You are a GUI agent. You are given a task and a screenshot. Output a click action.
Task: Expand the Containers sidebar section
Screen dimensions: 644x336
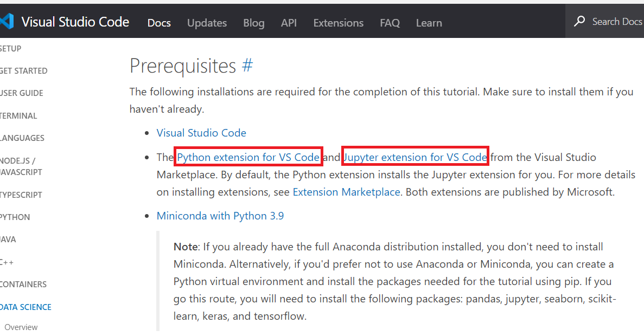[x=23, y=285]
